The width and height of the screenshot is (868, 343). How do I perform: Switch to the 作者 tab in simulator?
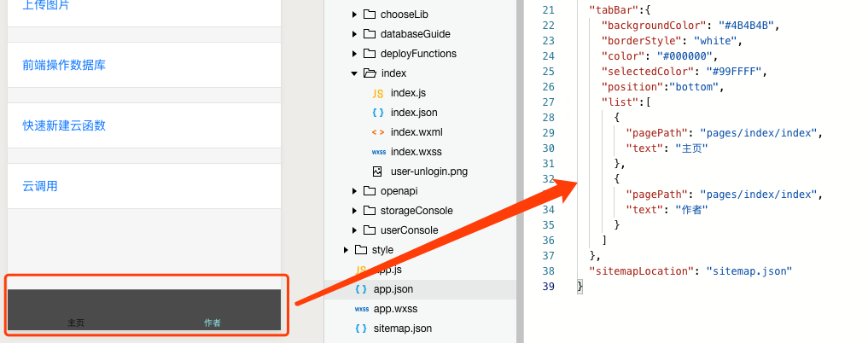coord(213,323)
